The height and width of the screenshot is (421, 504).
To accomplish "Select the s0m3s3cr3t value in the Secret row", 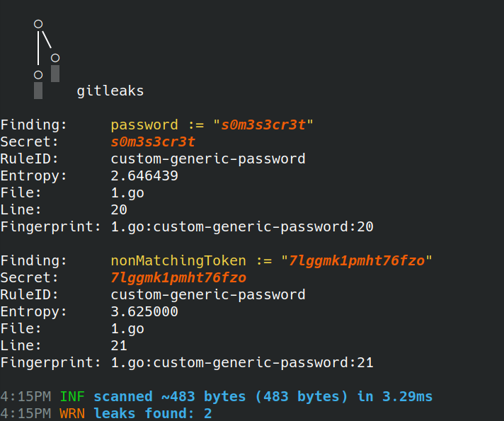I will (x=153, y=142).
